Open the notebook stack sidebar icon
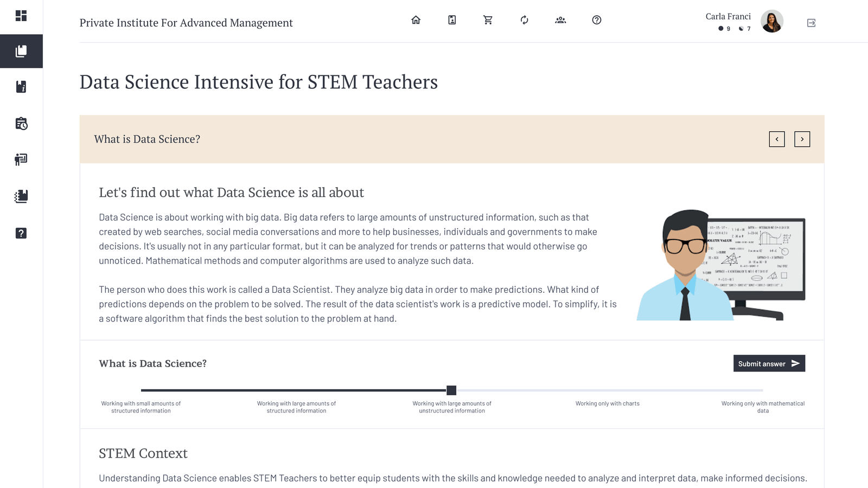Screen dimensions: 868x488 [x=21, y=196]
